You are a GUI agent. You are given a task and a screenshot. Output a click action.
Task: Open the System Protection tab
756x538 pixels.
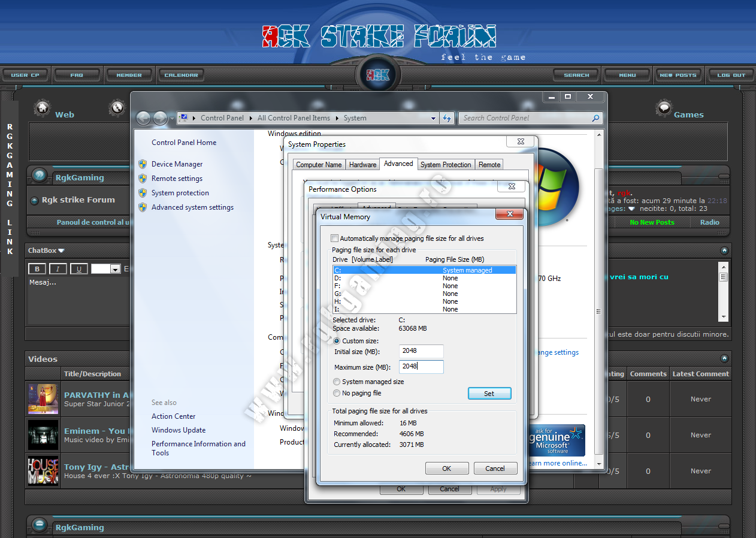coord(446,165)
